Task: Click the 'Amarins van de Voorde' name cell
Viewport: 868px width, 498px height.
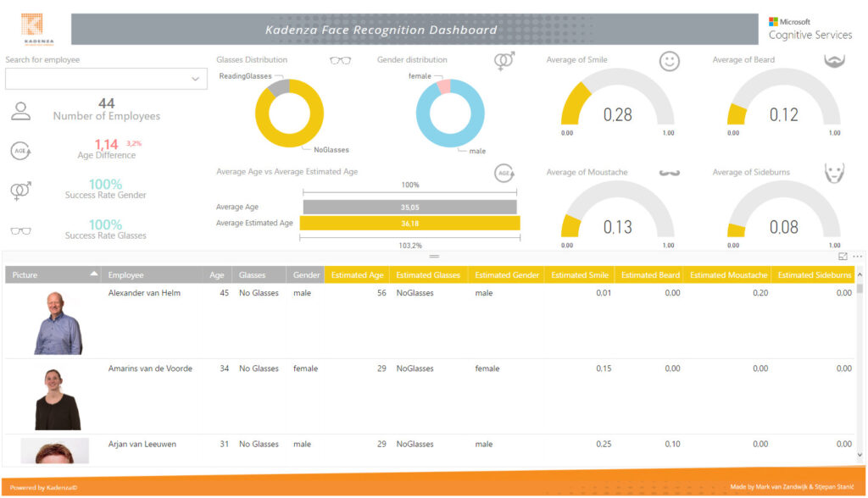Action: click(150, 368)
